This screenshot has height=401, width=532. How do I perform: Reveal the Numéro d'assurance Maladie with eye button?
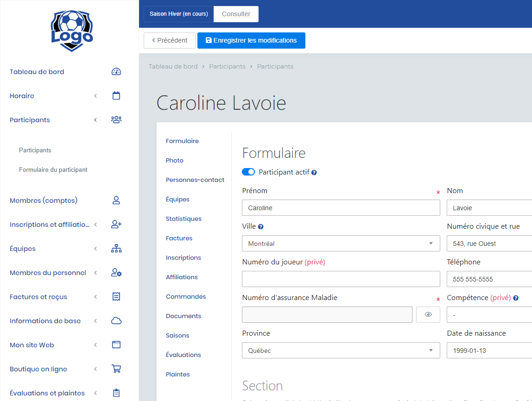(x=428, y=315)
